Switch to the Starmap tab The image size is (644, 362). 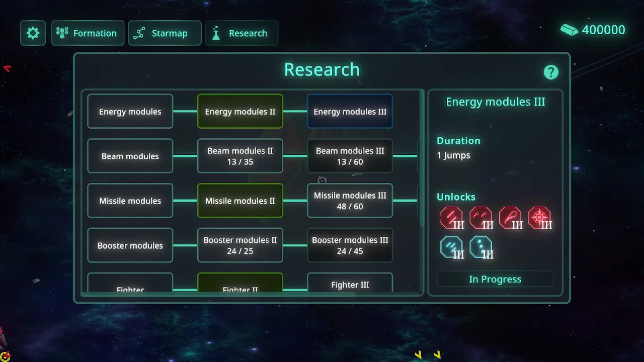tap(165, 33)
